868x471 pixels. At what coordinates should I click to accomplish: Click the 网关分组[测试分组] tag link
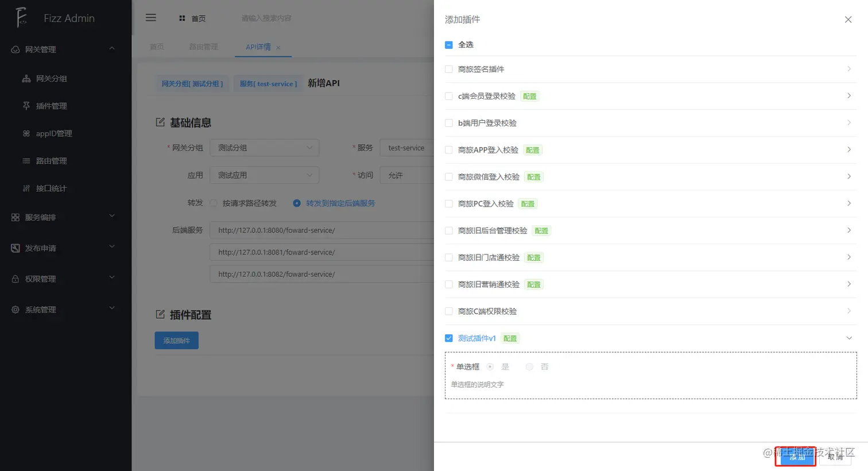(192, 84)
